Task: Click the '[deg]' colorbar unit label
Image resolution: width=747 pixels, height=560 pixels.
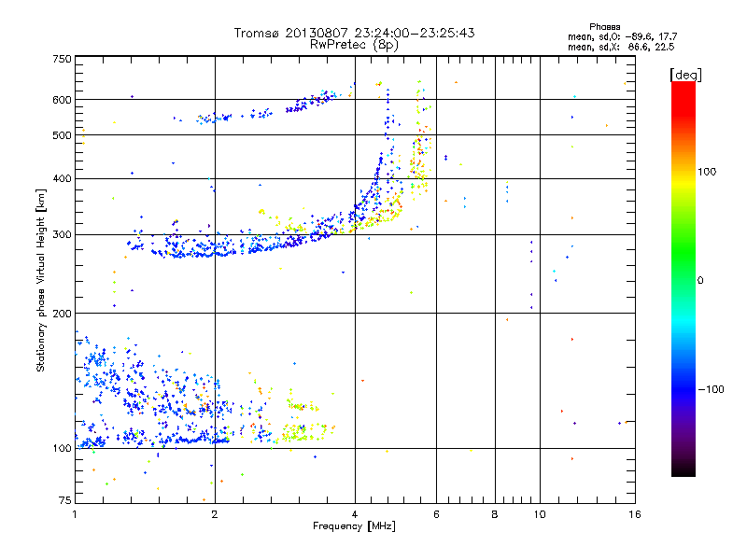Action: tap(685, 75)
